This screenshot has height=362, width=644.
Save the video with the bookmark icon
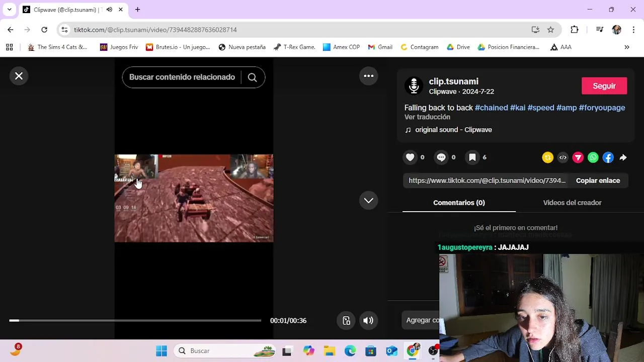pos(472,157)
